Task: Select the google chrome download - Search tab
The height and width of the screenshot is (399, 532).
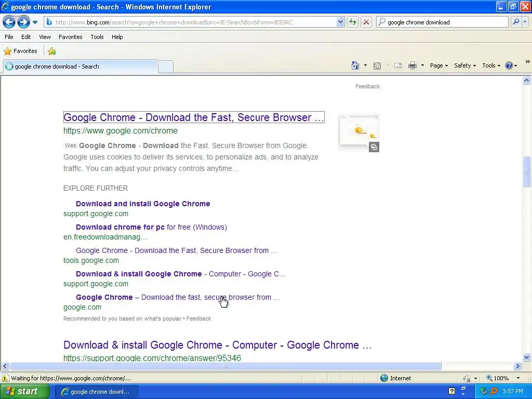Action: coord(81,66)
